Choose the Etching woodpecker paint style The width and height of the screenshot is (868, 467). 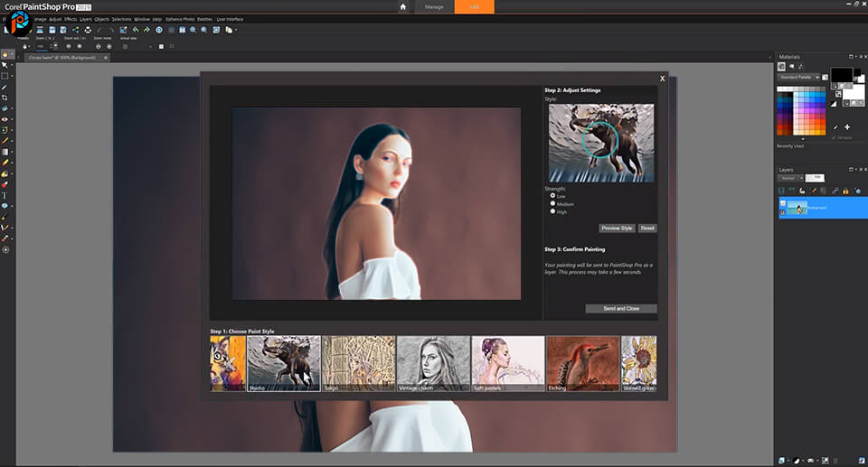coord(582,363)
